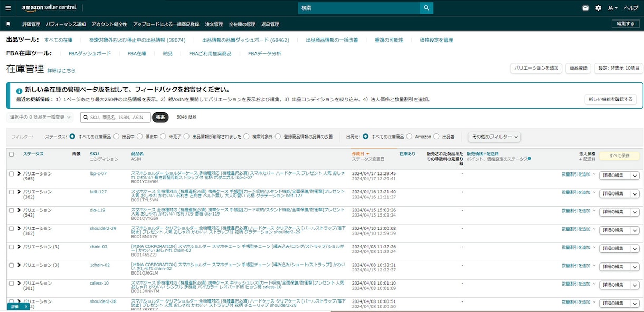Open the JA language dropdown
This screenshot has width=644, height=312.
coord(613,8)
